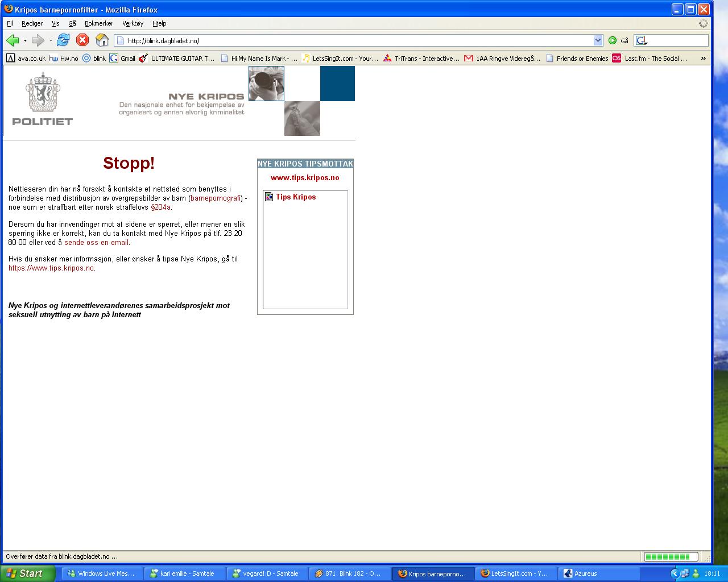Viewport: 728px width, 582px height.
Task: Open the Hw.no bookmark
Action: 64,58
